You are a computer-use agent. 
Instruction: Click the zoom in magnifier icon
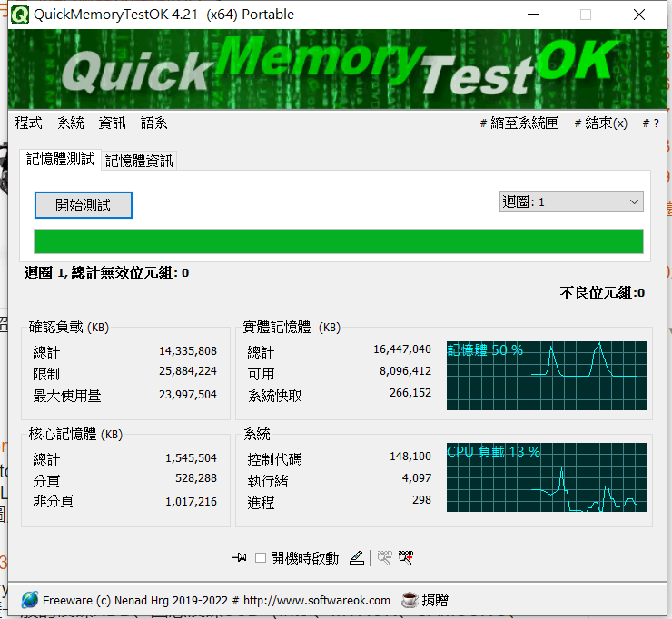coord(405,558)
